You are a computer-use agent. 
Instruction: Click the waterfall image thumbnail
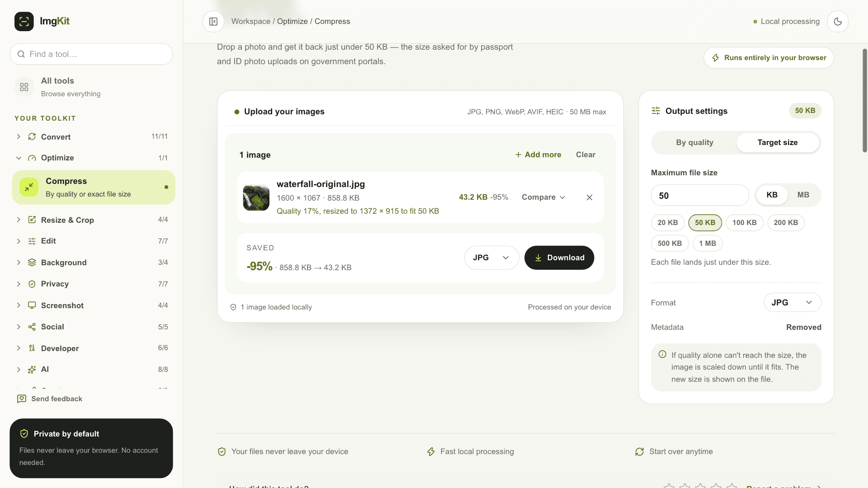[x=256, y=197]
